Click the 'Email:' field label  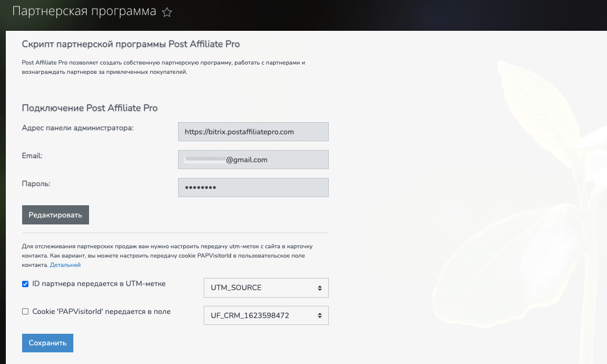point(32,156)
